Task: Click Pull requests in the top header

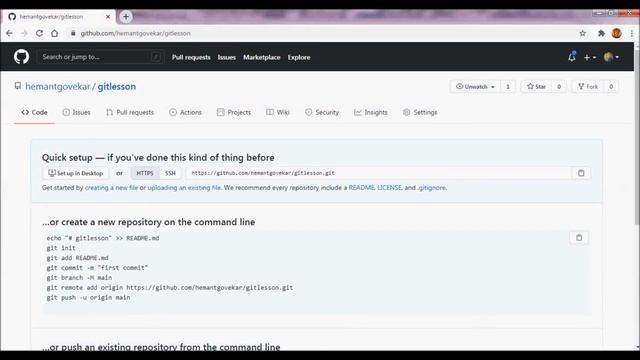Action: 191,58
